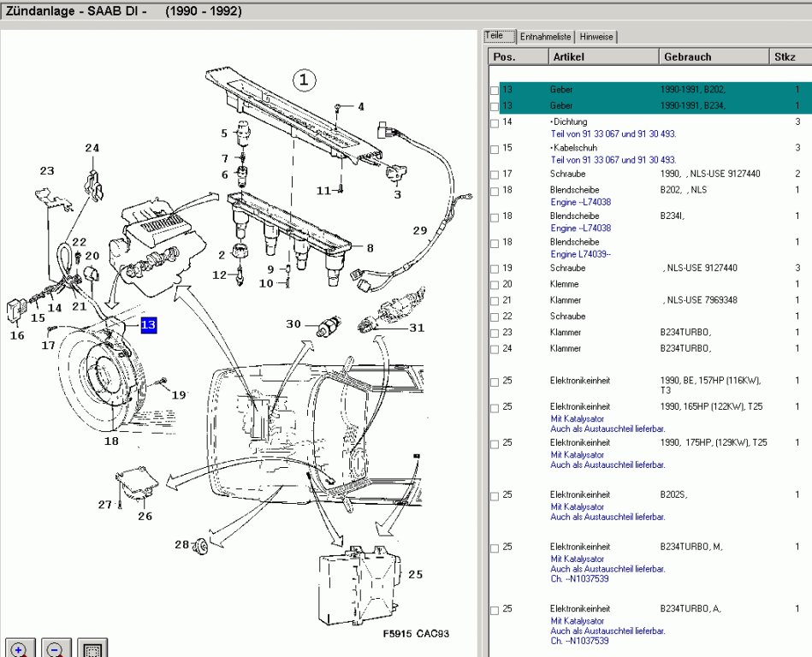
Task: Click the Gebrauch column header
Action: coord(714,57)
